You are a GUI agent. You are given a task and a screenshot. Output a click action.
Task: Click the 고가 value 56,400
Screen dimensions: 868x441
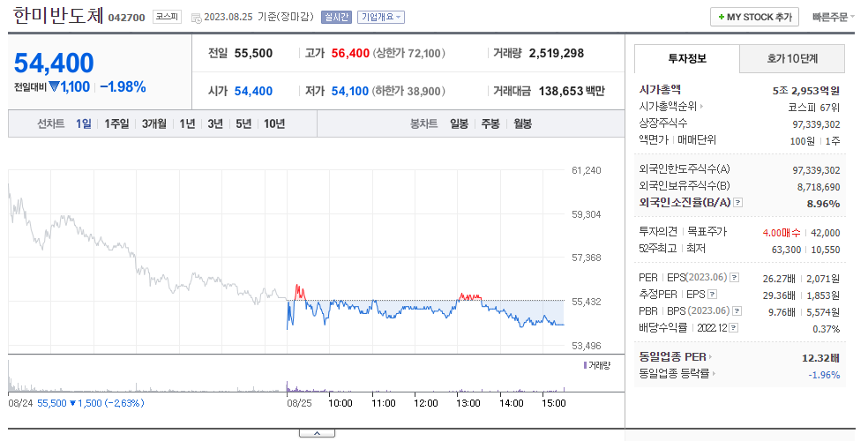pos(350,53)
